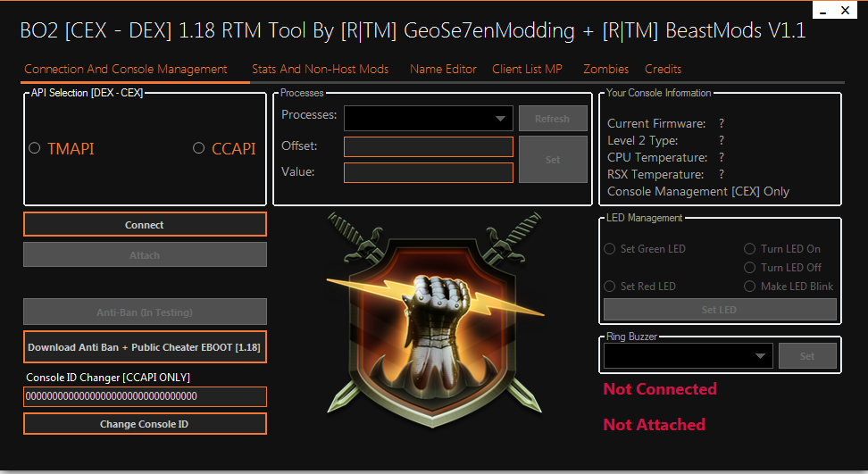Click the "Current Firmware:" label

tap(656, 123)
